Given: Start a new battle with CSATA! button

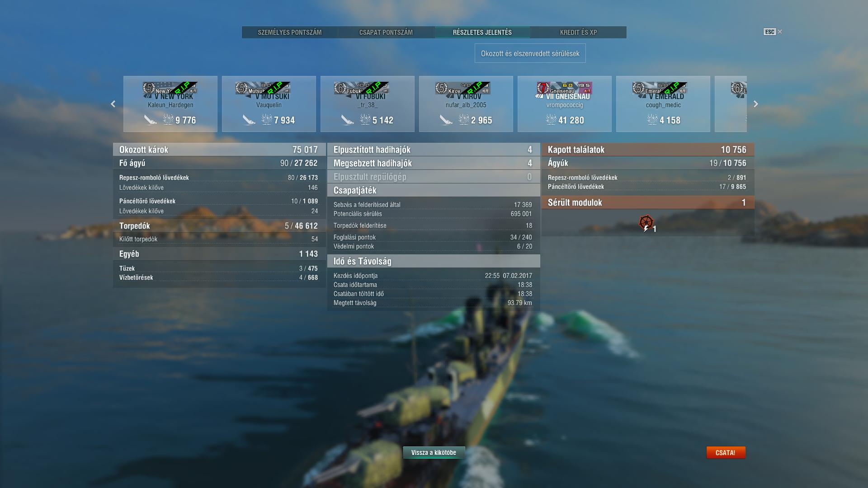Looking at the screenshot, I should click(x=726, y=453).
